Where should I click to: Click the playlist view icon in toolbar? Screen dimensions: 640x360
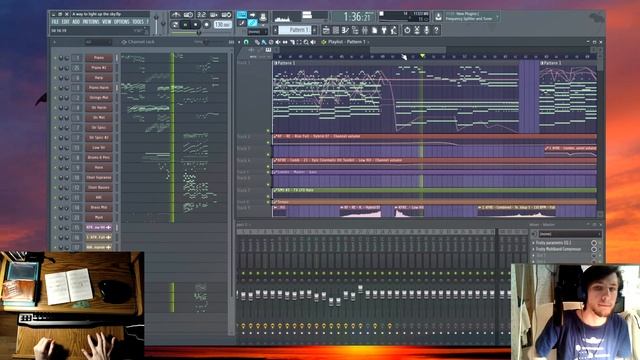pyautogui.click(x=326, y=30)
